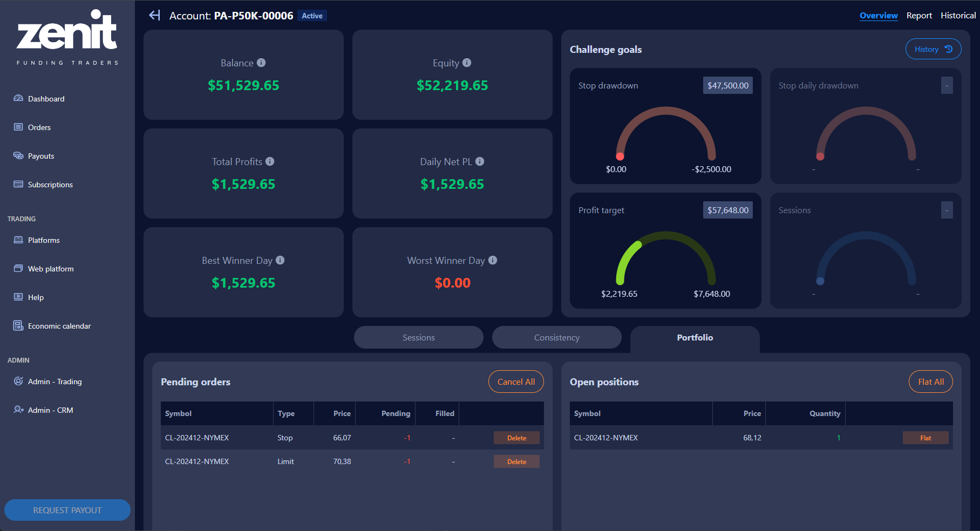Open challenge goals History

(x=933, y=49)
